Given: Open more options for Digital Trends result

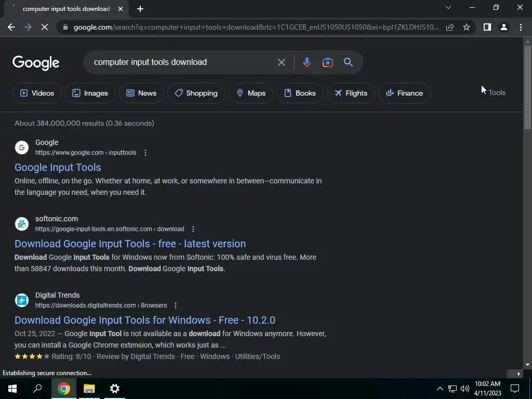Looking at the screenshot, I should [176, 305].
